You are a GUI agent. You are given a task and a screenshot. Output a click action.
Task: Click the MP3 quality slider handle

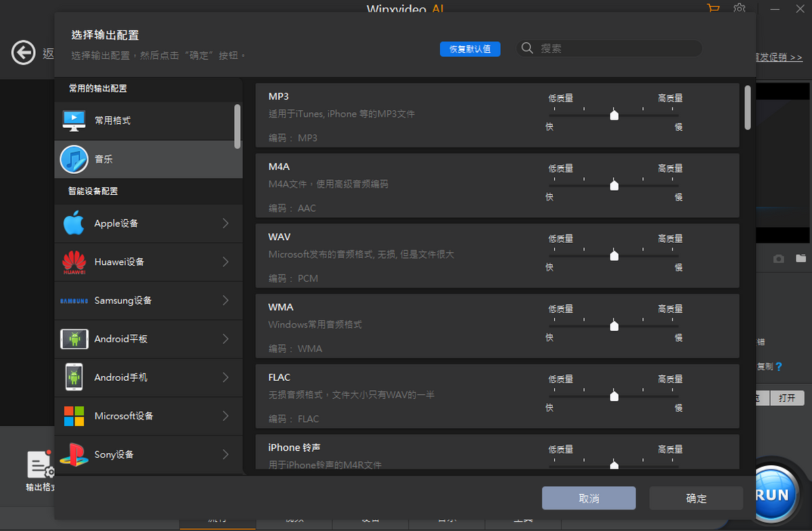614,115
